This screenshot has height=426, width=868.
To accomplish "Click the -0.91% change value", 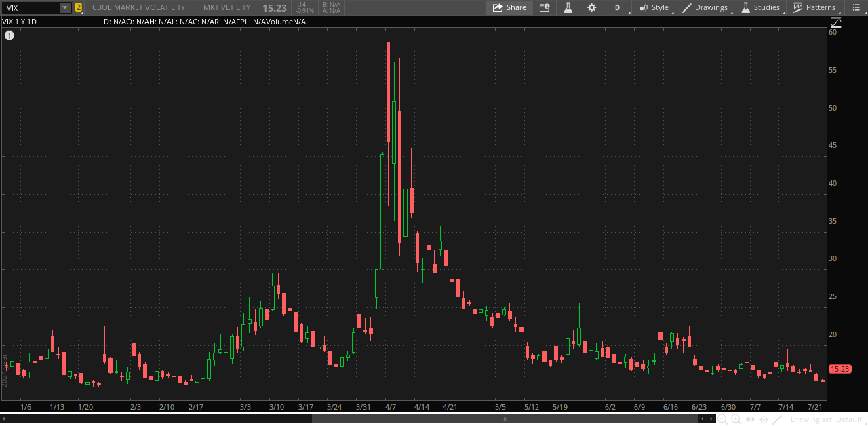I will pyautogui.click(x=304, y=11).
